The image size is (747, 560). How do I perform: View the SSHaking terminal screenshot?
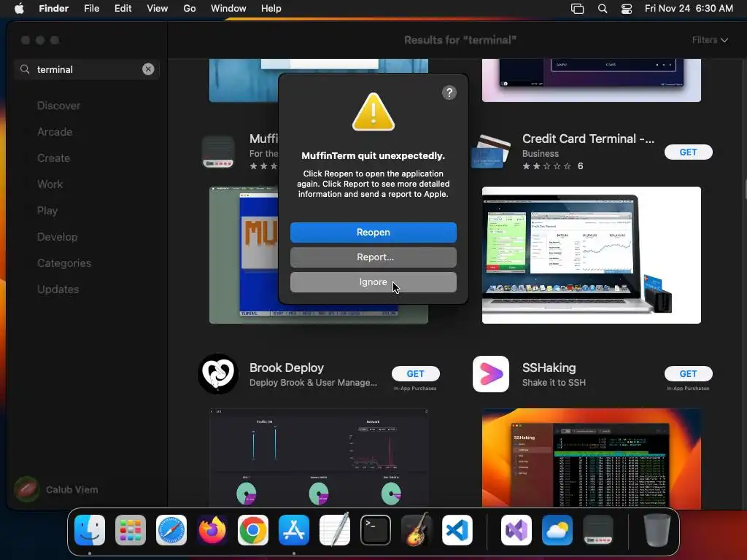tap(591, 458)
